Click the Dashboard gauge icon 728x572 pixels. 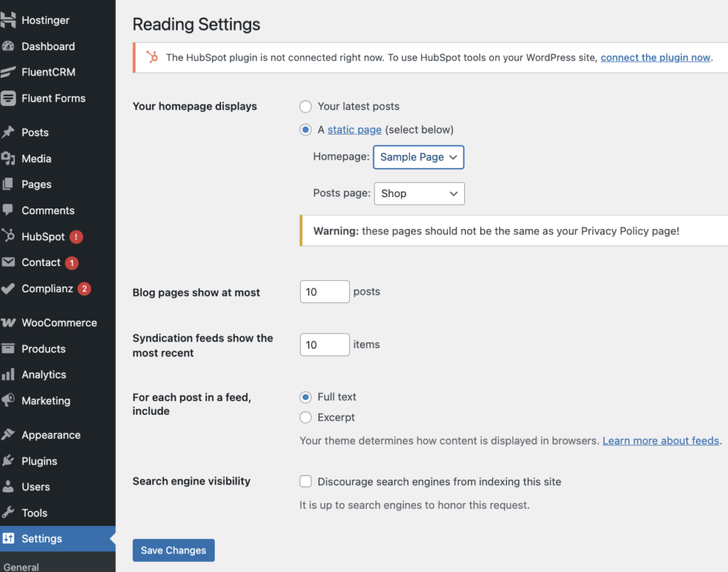click(8, 46)
